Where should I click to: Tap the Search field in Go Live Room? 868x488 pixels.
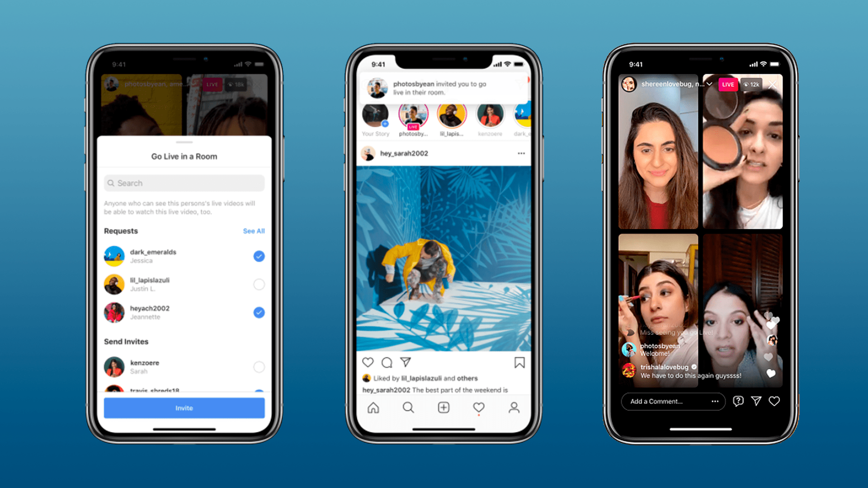pos(184,183)
